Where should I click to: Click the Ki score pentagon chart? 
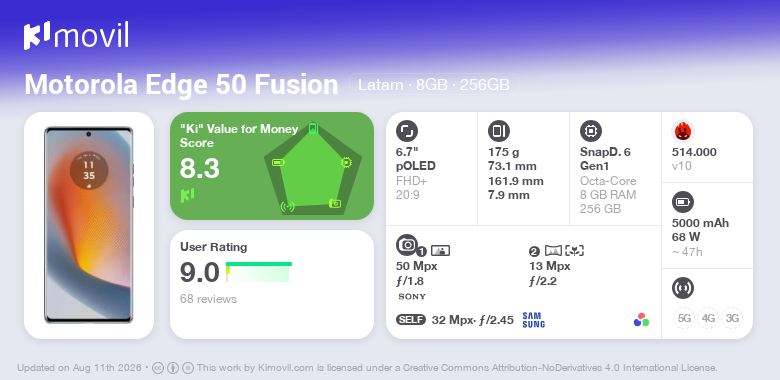click(x=313, y=168)
